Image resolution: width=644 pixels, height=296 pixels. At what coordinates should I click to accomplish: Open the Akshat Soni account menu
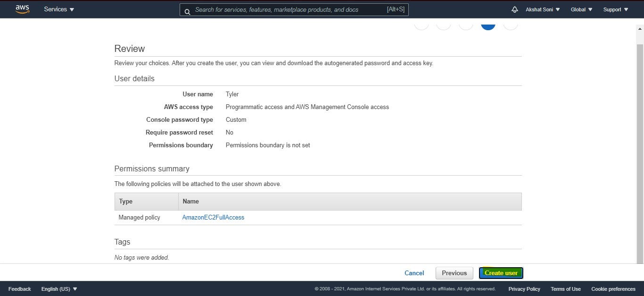[543, 9]
